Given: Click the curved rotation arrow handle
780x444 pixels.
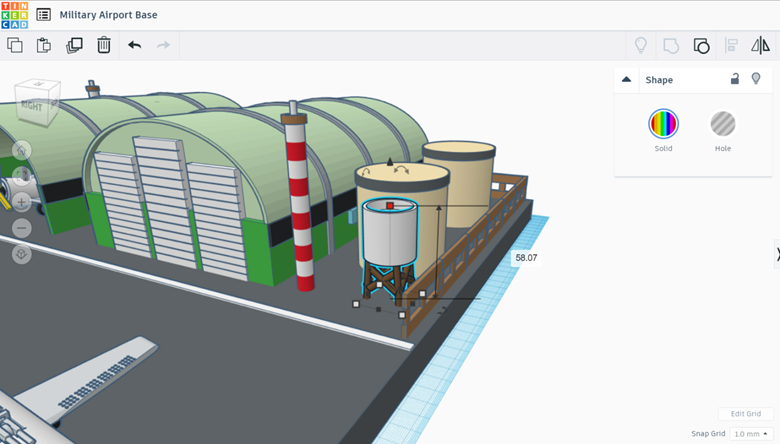Looking at the screenshot, I should point(401,170).
